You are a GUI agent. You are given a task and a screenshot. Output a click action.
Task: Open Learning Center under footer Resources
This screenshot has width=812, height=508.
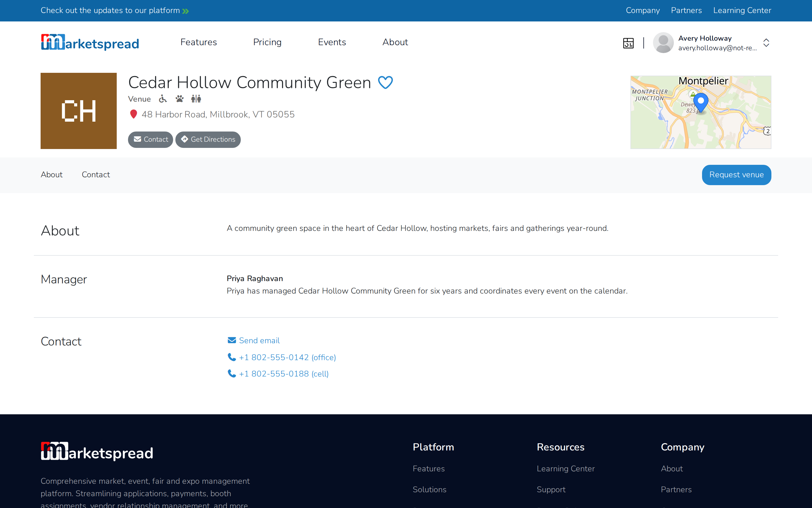point(566,469)
